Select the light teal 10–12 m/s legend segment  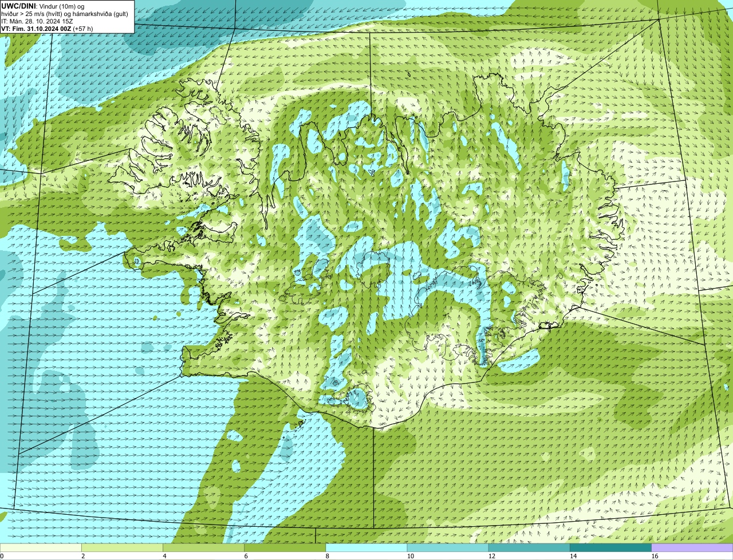point(448,548)
